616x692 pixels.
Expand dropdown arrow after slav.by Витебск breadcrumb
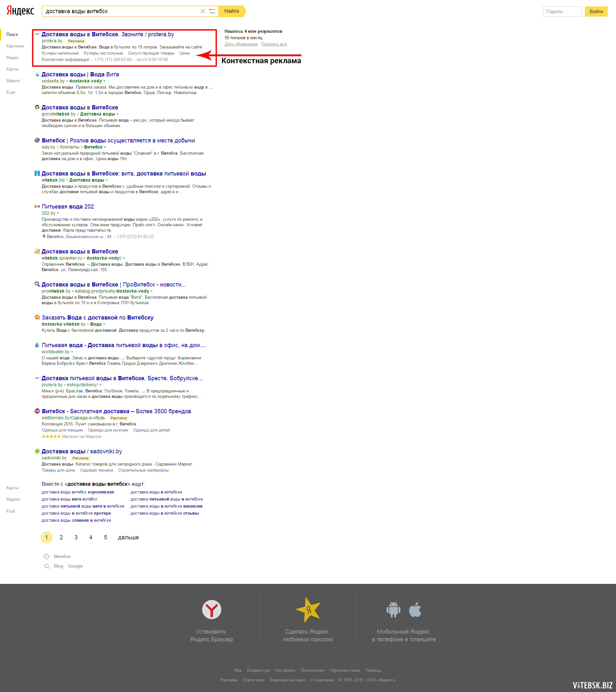pos(105,147)
